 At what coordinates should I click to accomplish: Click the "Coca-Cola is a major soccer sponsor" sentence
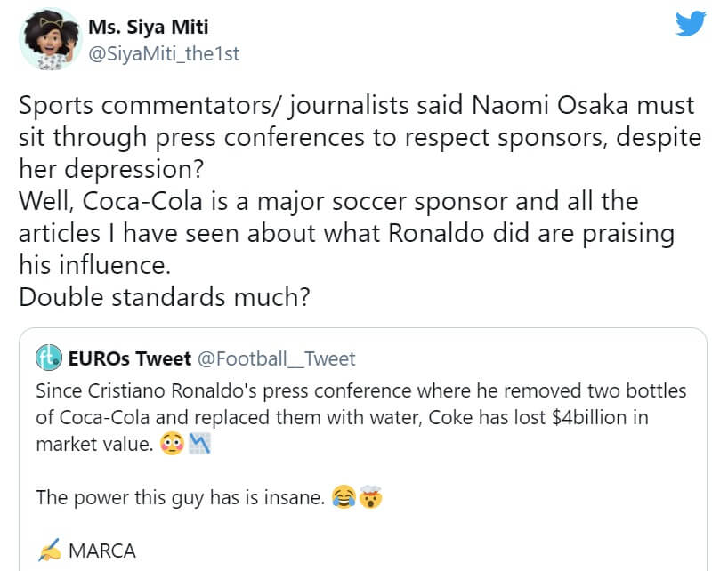click(276, 201)
